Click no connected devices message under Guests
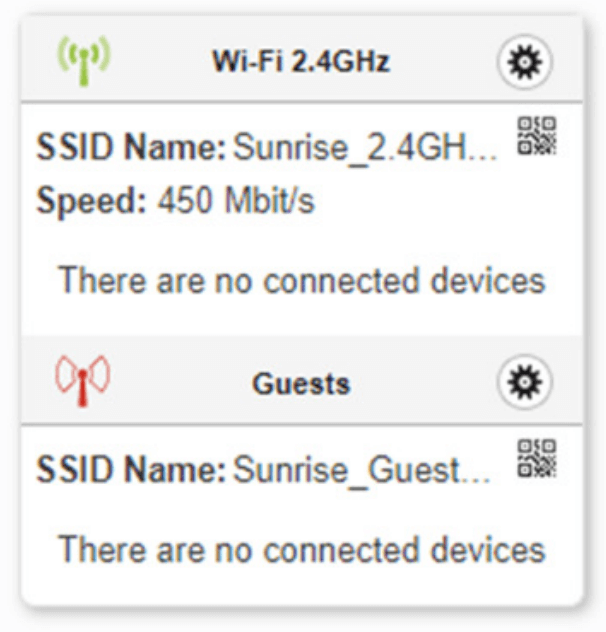Screen dimensions: 606x632 coord(302,550)
